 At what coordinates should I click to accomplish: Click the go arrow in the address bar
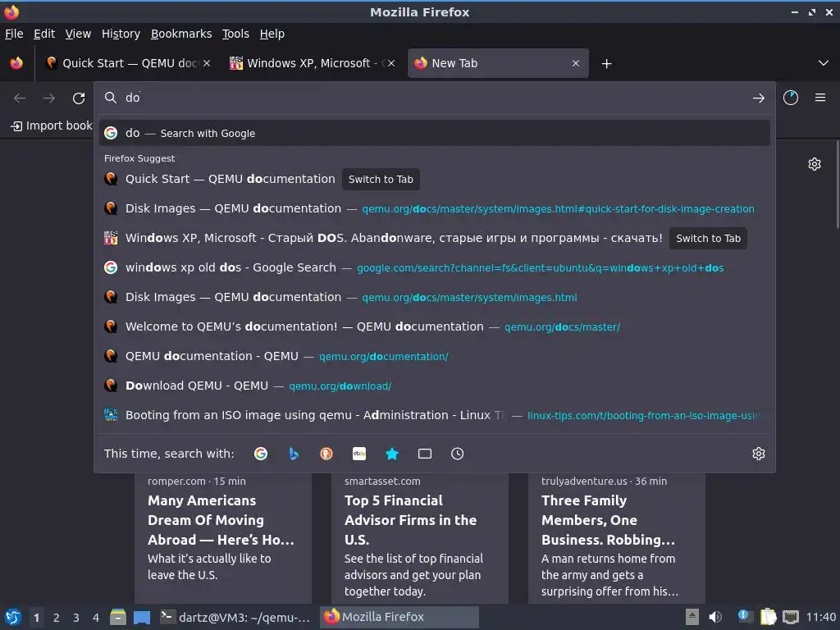pyautogui.click(x=758, y=98)
